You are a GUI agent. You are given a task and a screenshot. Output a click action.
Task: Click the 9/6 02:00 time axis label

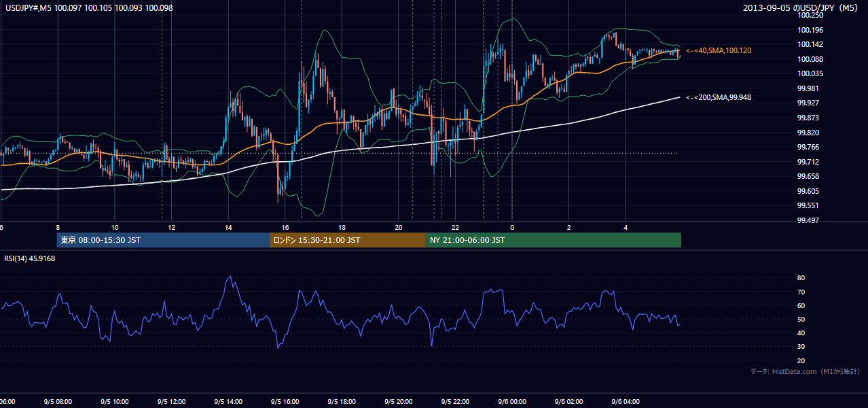[569, 402]
